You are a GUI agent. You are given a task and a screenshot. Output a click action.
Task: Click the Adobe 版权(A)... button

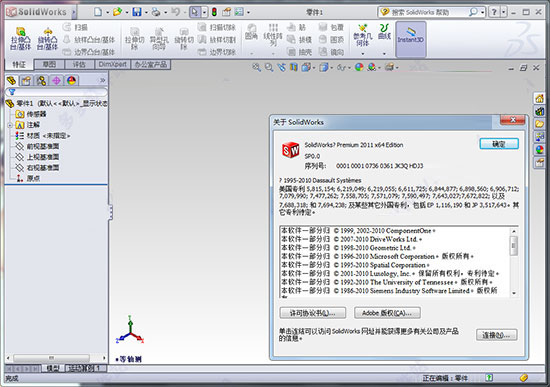click(x=387, y=313)
